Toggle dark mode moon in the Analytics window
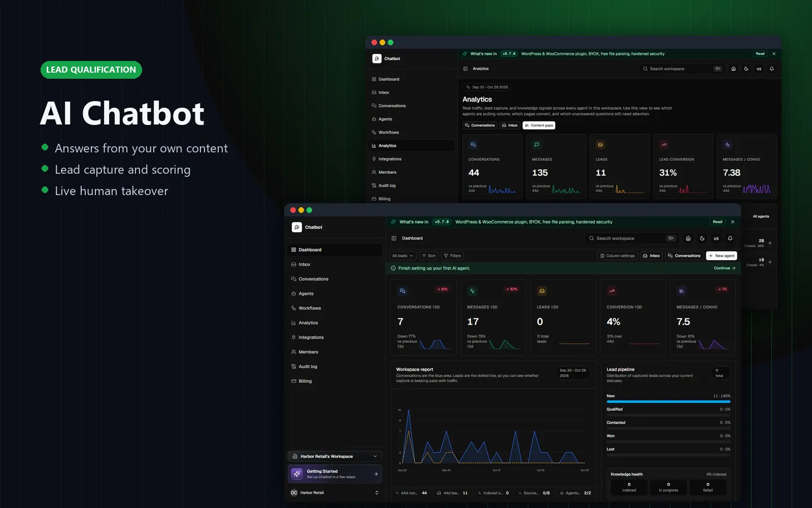This screenshot has height=508, width=812. 747,69
